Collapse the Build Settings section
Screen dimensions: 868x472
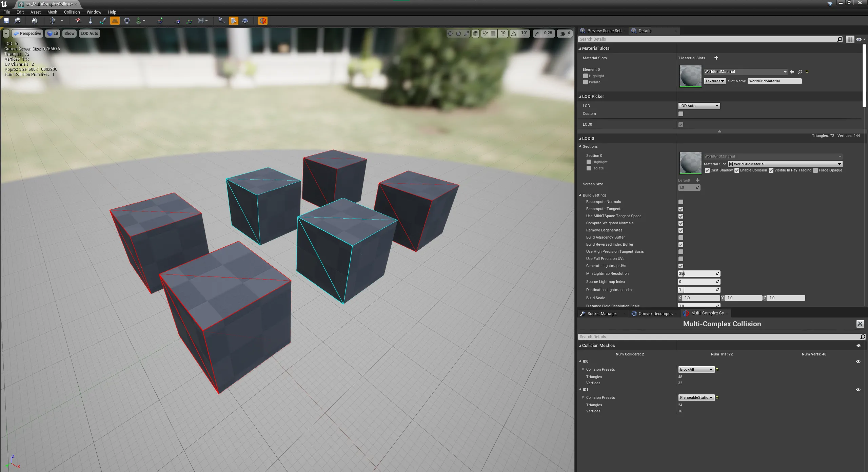580,195
